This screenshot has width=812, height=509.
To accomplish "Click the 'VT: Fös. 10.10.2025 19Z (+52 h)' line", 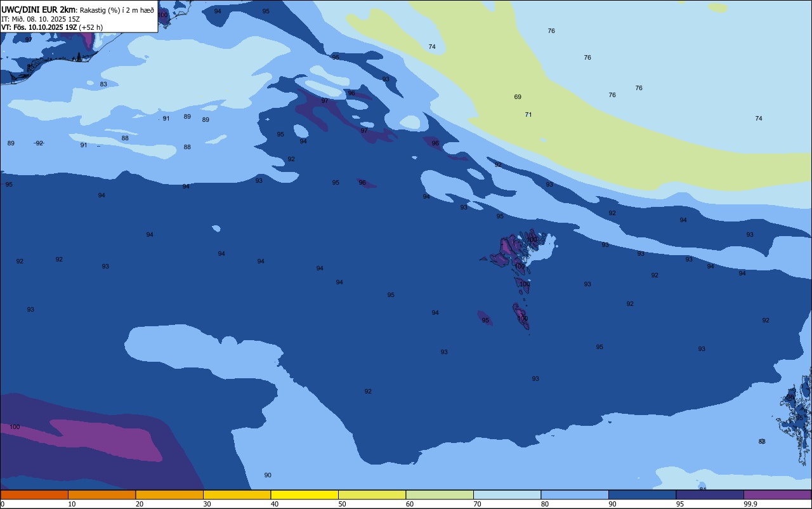I will tap(52, 27).
